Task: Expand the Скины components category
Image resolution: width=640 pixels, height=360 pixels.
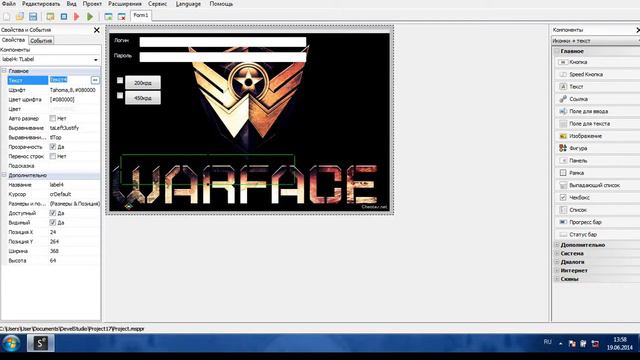Action: pos(557,279)
